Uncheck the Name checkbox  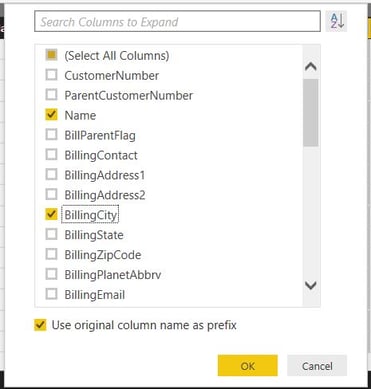tap(51, 115)
